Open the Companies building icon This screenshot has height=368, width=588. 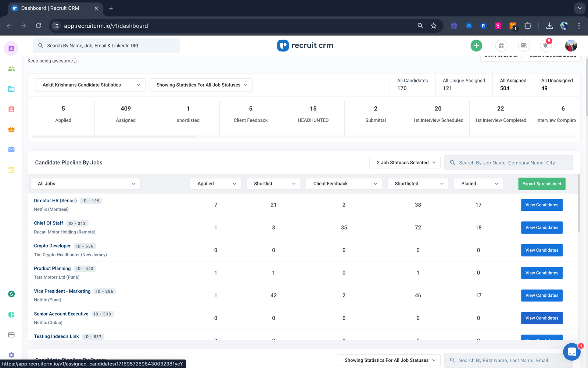click(11, 89)
